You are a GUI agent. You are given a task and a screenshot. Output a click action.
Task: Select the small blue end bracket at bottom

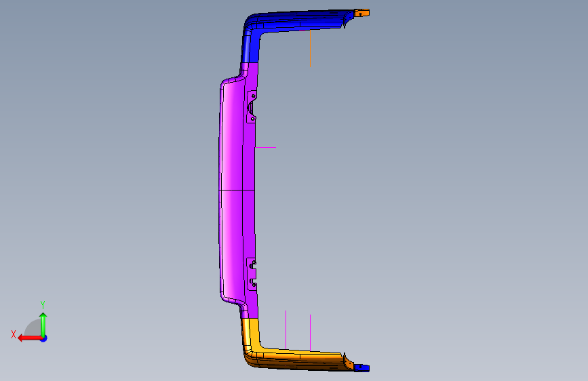362,368
